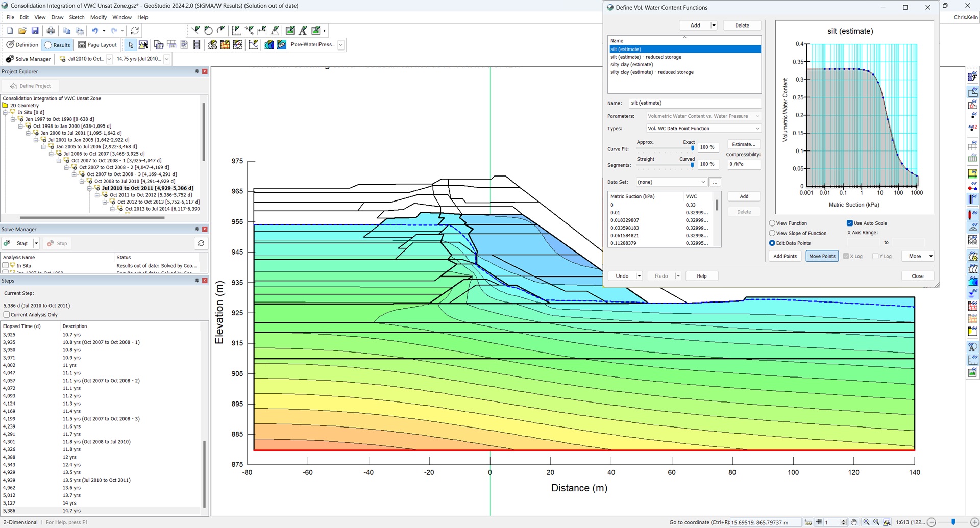Viewport: 980px width, 528px height.
Task: Uncheck the Use Auto Scale checkbox
Action: pos(850,223)
